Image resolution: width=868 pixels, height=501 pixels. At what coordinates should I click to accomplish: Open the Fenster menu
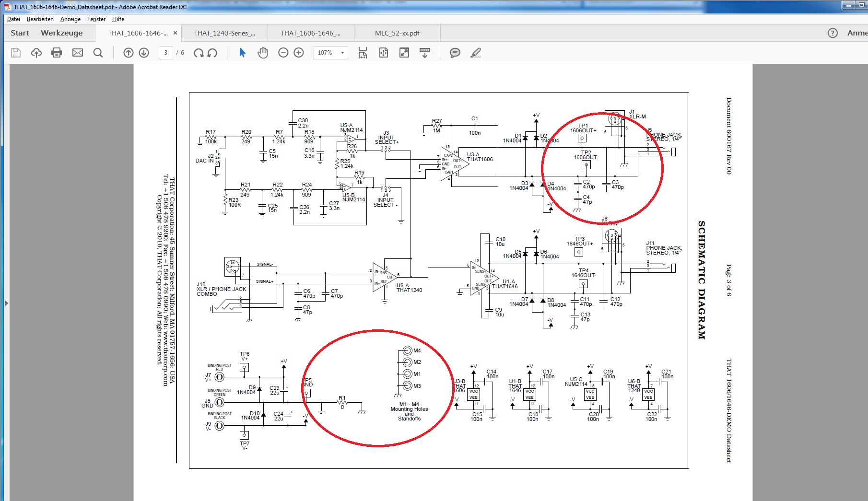(96, 19)
